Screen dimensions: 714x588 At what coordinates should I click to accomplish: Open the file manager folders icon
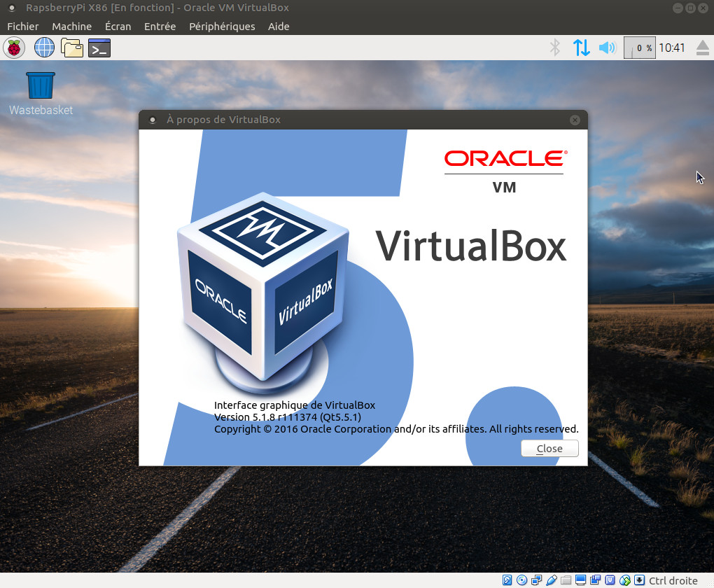[x=72, y=48]
